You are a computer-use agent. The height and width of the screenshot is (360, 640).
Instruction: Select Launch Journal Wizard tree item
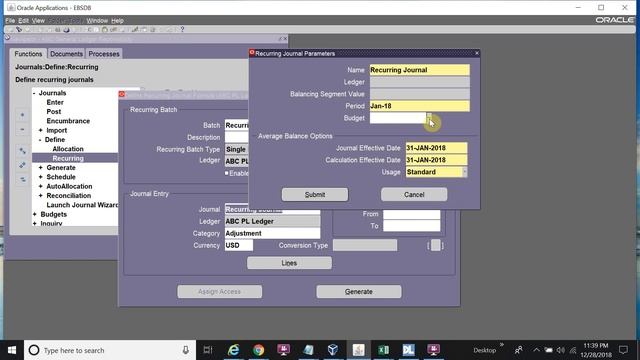click(x=82, y=205)
